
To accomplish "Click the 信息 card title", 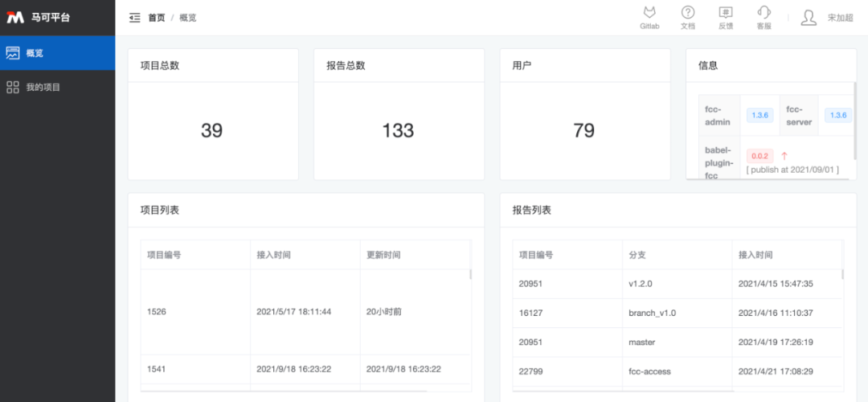I will tap(708, 65).
